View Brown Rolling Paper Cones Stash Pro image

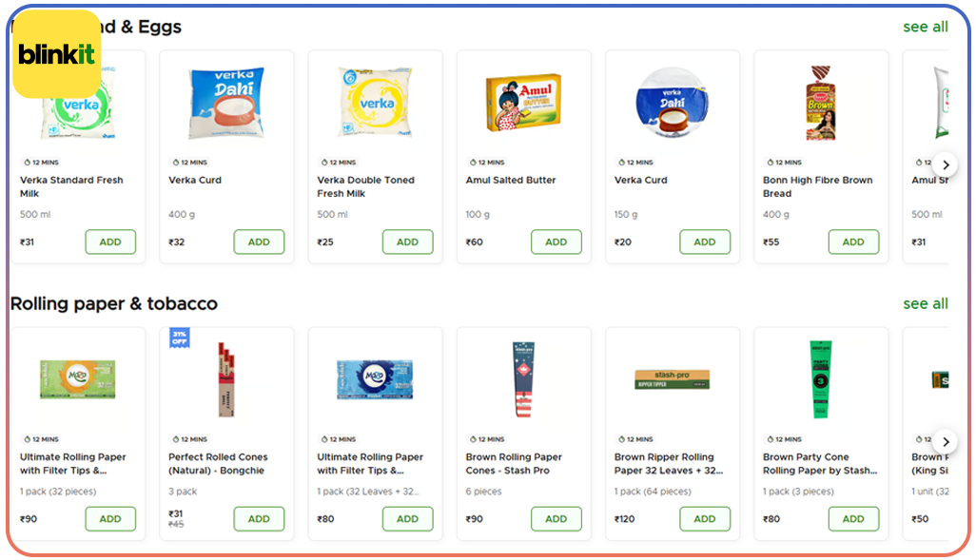pos(523,379)
